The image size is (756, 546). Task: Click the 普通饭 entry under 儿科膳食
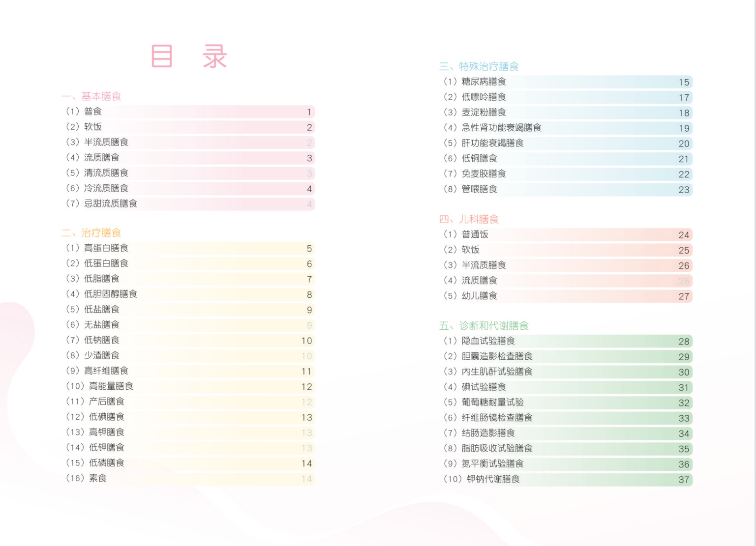(x=475, y=234)
